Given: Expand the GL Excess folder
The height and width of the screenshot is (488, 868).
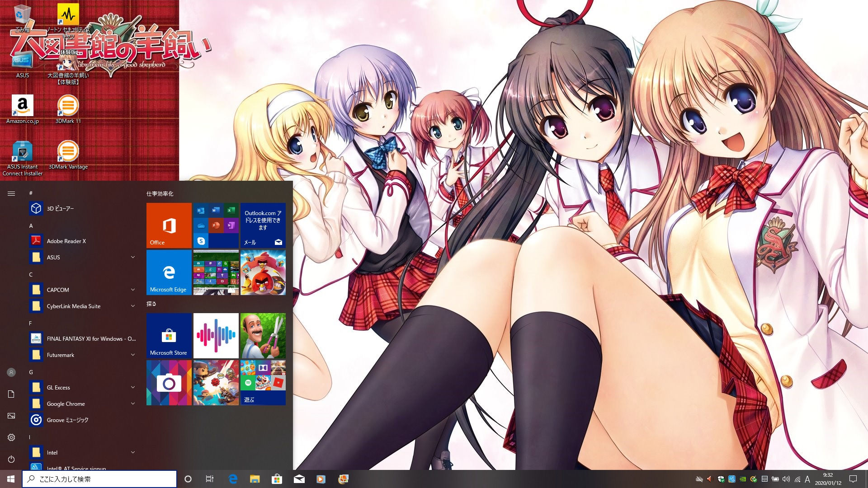Looking at the screenshot, I should coord(83,388).
